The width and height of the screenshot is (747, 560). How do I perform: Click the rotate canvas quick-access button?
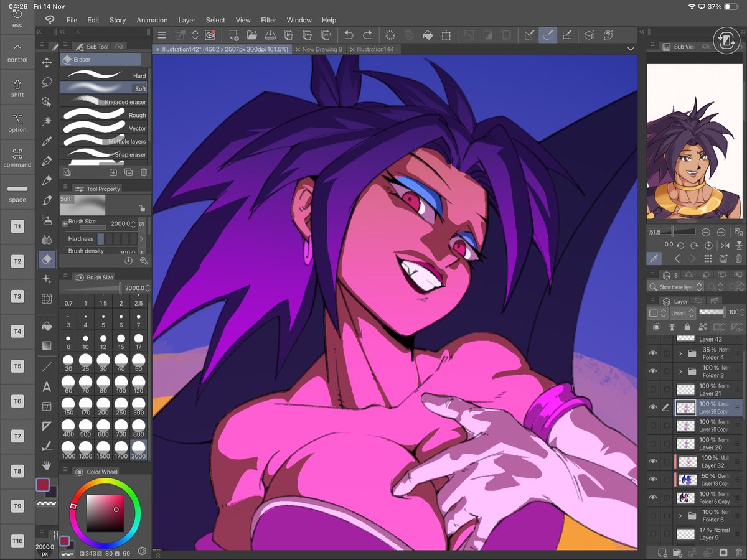click(x=725, y=39)
